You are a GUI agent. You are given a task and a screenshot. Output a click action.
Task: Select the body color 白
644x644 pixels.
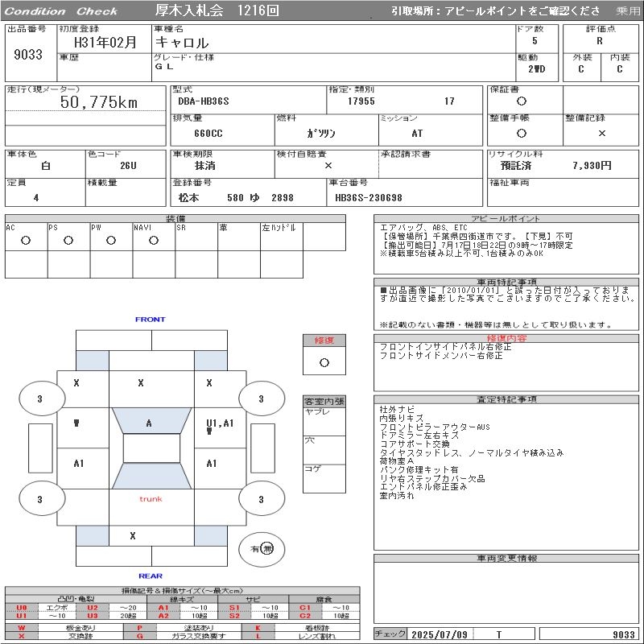pos(46,166)
